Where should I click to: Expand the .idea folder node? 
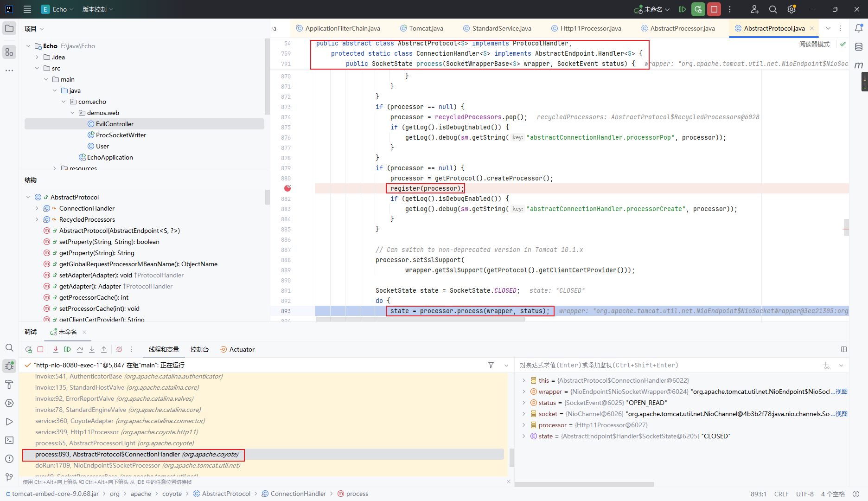37,57
